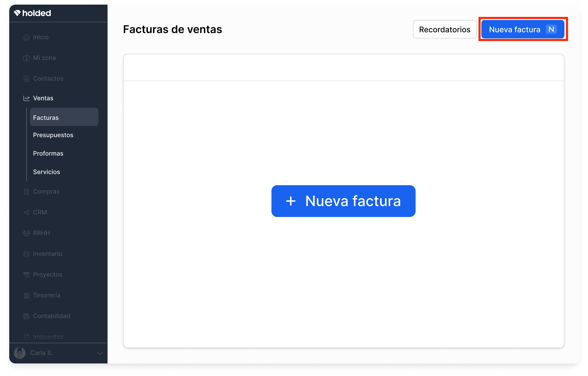Navigate to CRM section
The width and height of the screenshot is (588, 376).
(x=39, y=212)
